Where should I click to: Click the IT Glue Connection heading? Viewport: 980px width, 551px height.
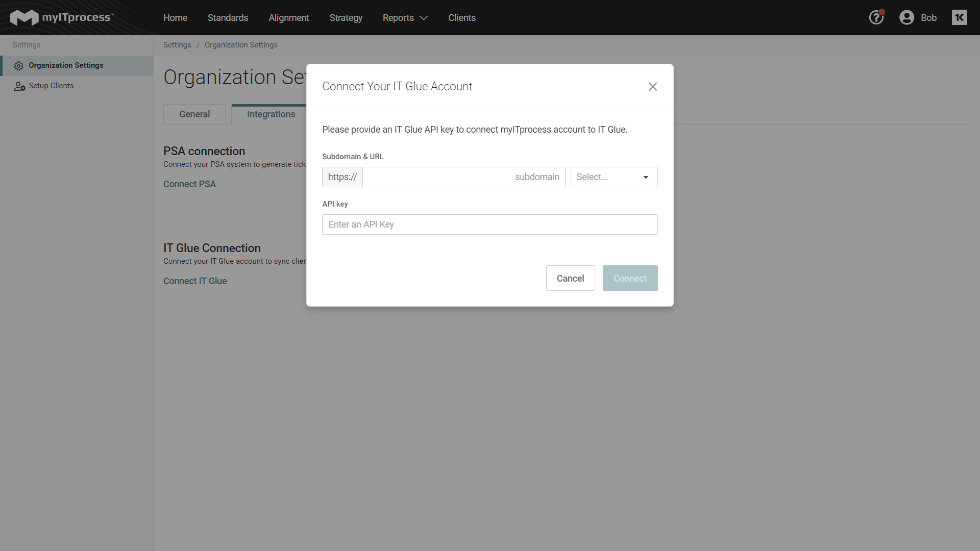(212, 248)
